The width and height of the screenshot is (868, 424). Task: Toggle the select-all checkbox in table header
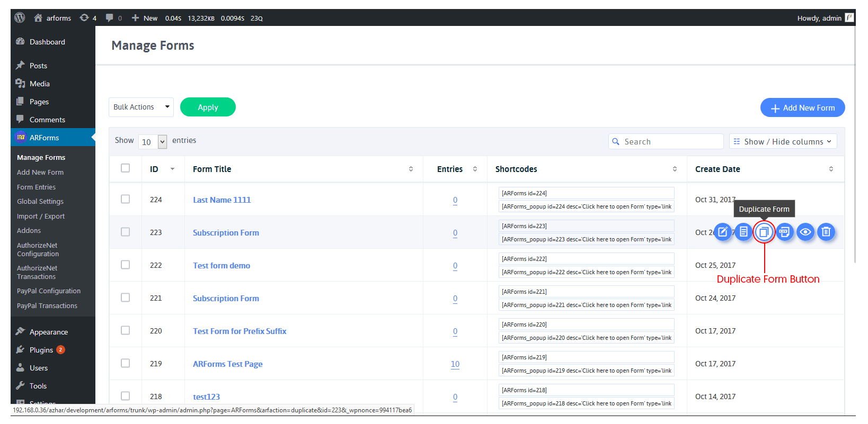click(126, 168)
